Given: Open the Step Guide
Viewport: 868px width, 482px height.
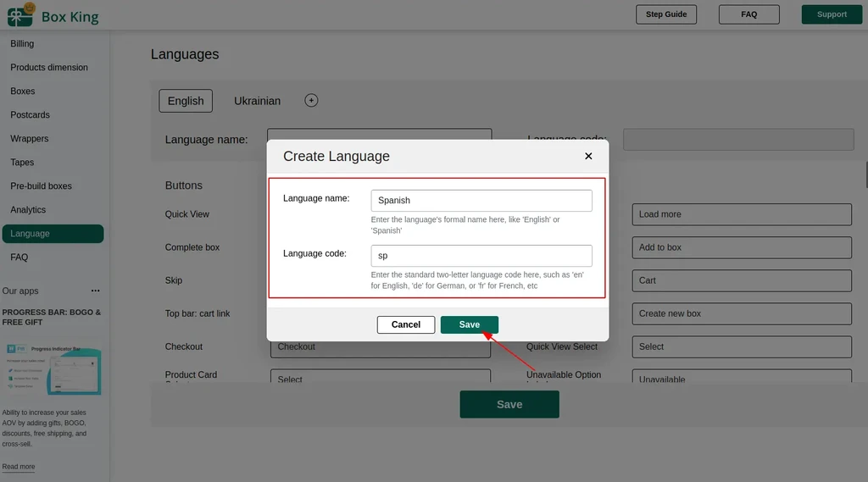Looking at the screenshot, I should [666, 14].
